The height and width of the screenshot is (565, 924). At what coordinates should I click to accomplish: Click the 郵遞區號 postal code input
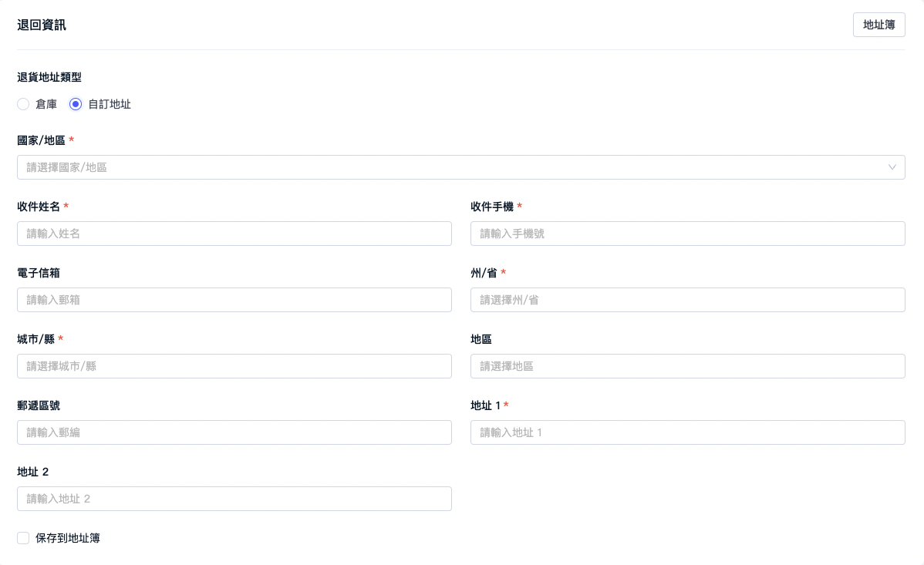pyautogui.click(x=234, y=432)
